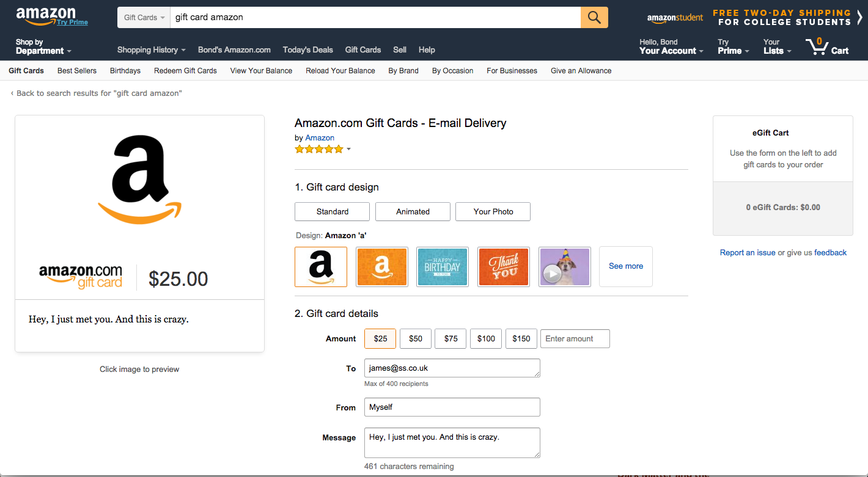Select the orange Amazon 'a' card design

(382, 266)
